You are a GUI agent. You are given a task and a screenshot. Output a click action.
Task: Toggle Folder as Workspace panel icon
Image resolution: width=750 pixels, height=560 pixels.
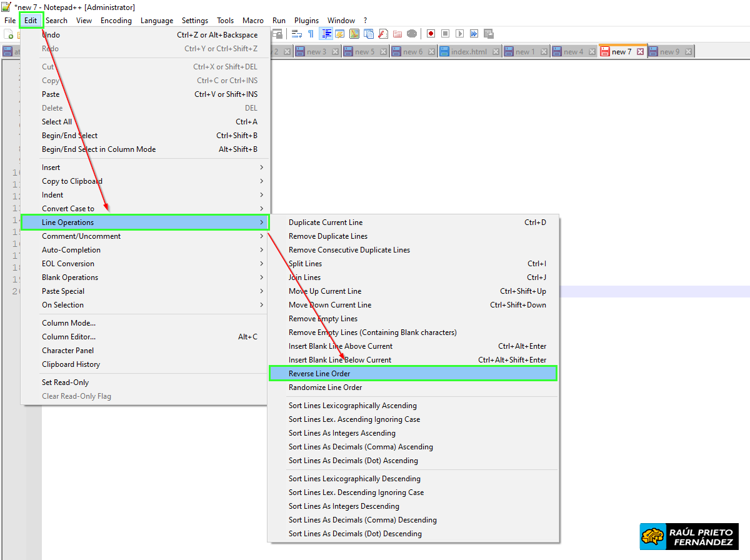[397, 34]
